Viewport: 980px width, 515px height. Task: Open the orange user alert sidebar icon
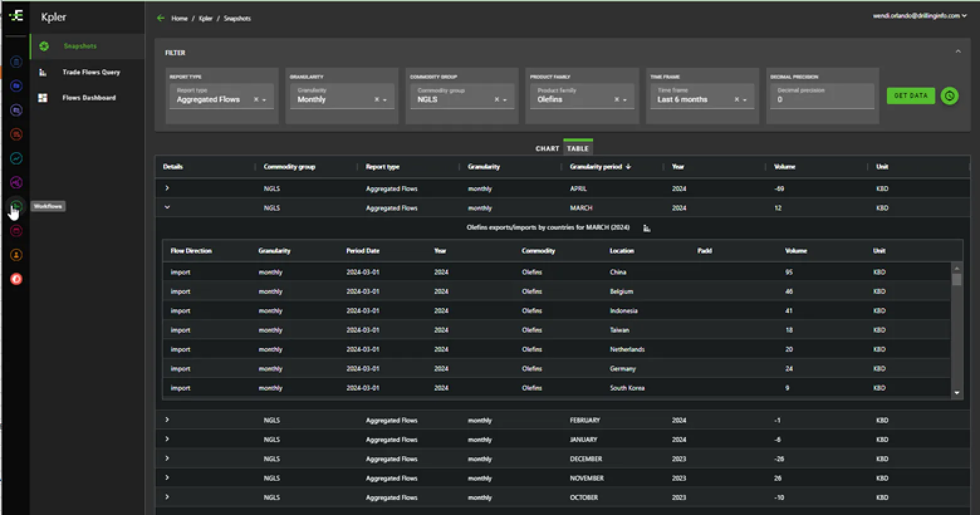16,254
